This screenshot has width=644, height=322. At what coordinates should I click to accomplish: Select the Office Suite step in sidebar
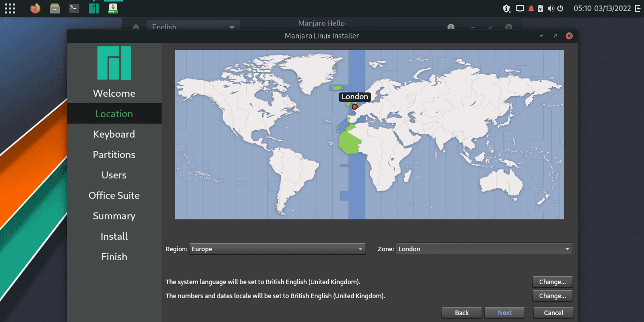[x=114, y=195]
